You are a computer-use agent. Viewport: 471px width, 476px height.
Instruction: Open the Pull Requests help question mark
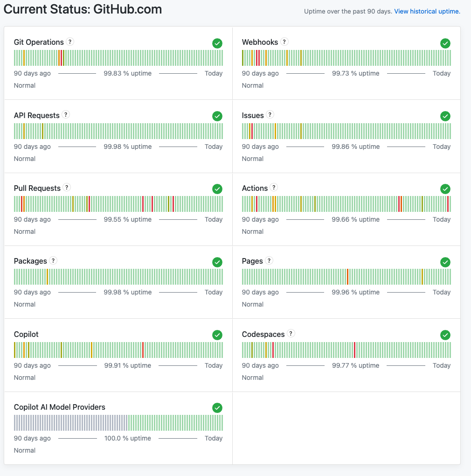67,187
